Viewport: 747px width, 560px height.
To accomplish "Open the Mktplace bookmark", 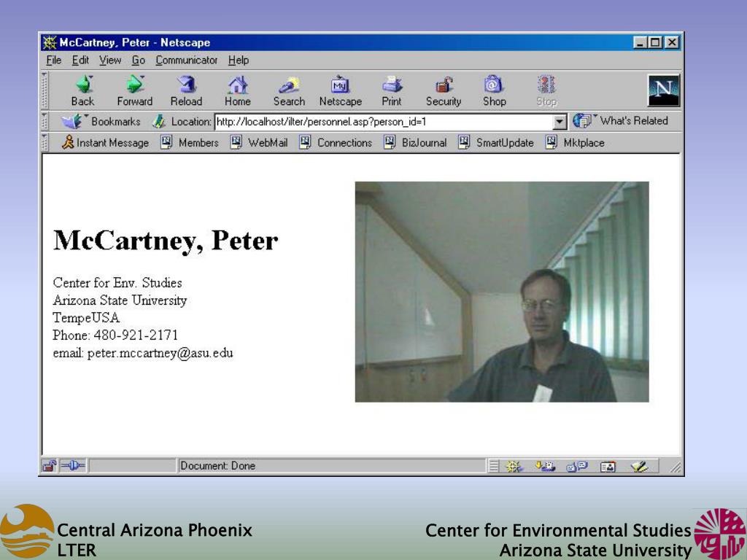I will 575,142.
